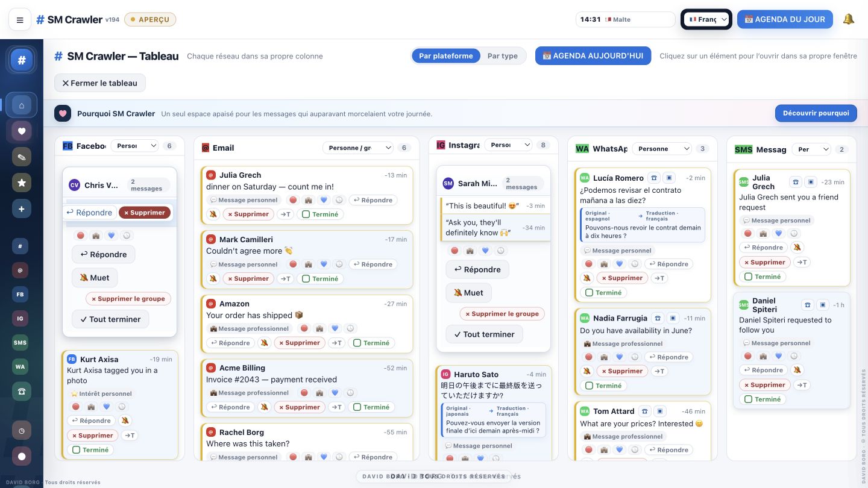The image size is (868, 488).
Task: Click the phone call icon on Lucía Romero's card
Action: point(654,178)
